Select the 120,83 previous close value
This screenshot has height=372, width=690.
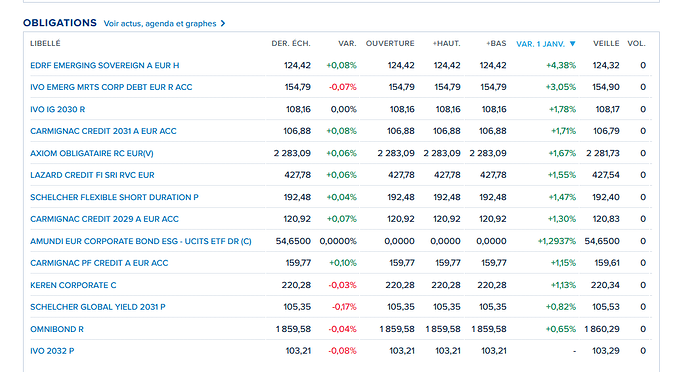(606, 219)
